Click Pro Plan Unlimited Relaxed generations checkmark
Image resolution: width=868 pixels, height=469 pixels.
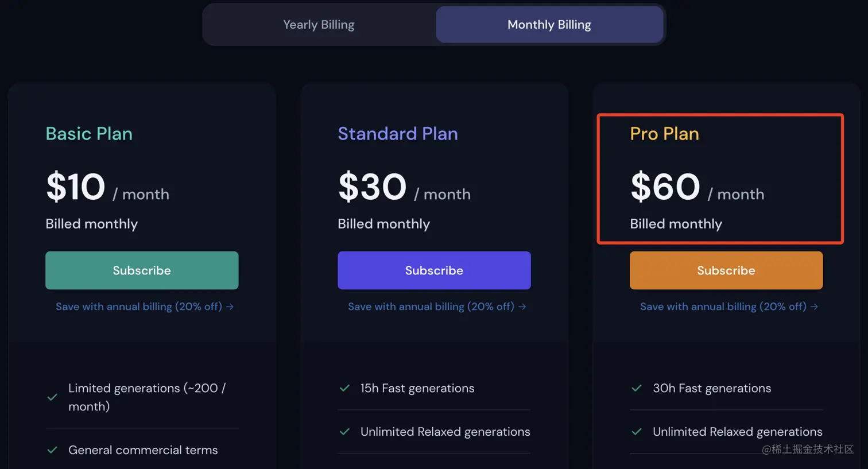click(x=637, y=432)
